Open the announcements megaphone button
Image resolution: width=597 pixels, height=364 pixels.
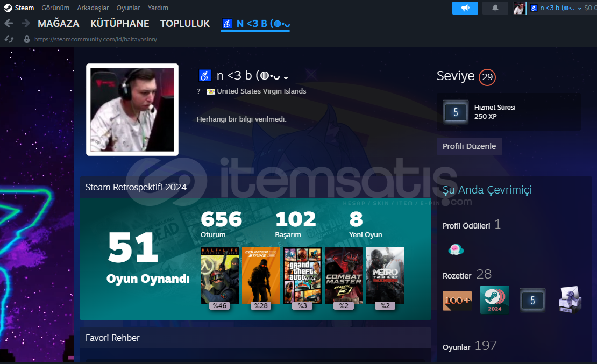point(465,8)
